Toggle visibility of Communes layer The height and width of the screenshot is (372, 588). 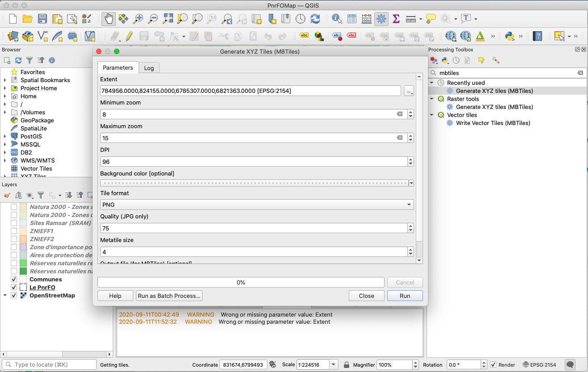tap(14, 279)
